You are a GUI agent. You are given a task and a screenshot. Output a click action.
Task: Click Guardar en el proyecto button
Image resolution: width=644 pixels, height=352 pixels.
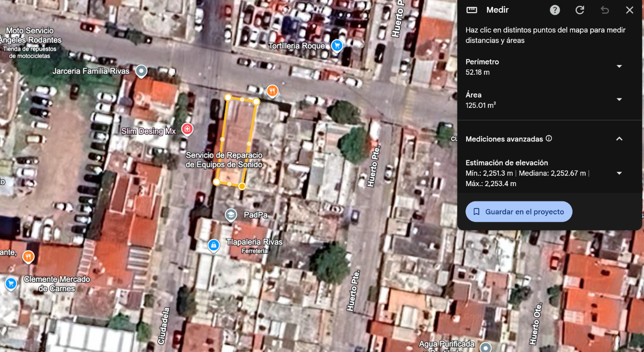click(x=519, y=211)
